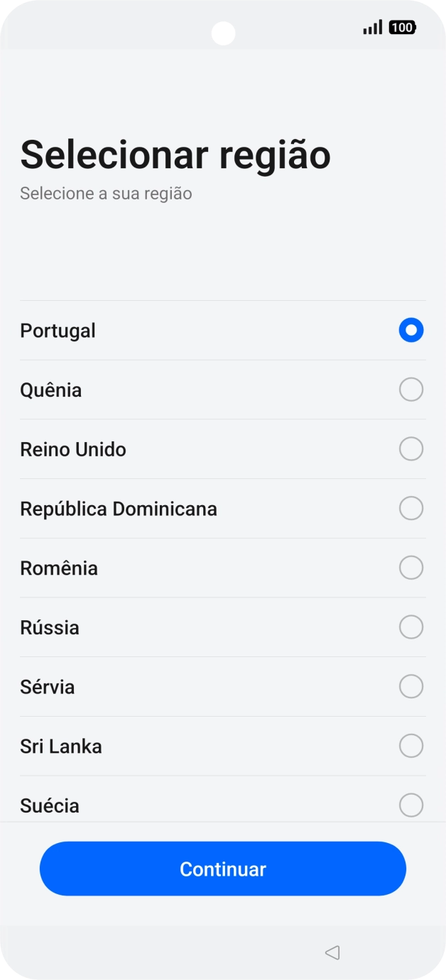446x980 pixels.
Task: Tap the Sérvia row in the list
Action: pyautogui.click(x=47, y=686)
